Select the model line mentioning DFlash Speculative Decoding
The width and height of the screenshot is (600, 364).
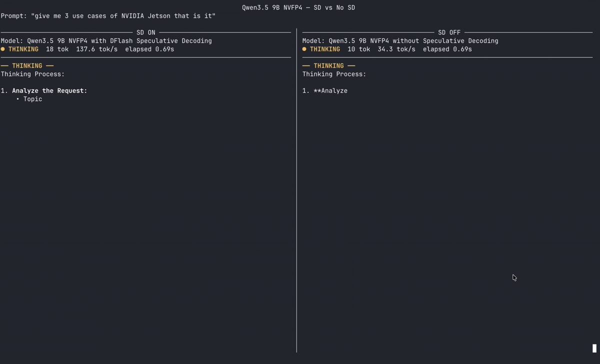[106, 41]
